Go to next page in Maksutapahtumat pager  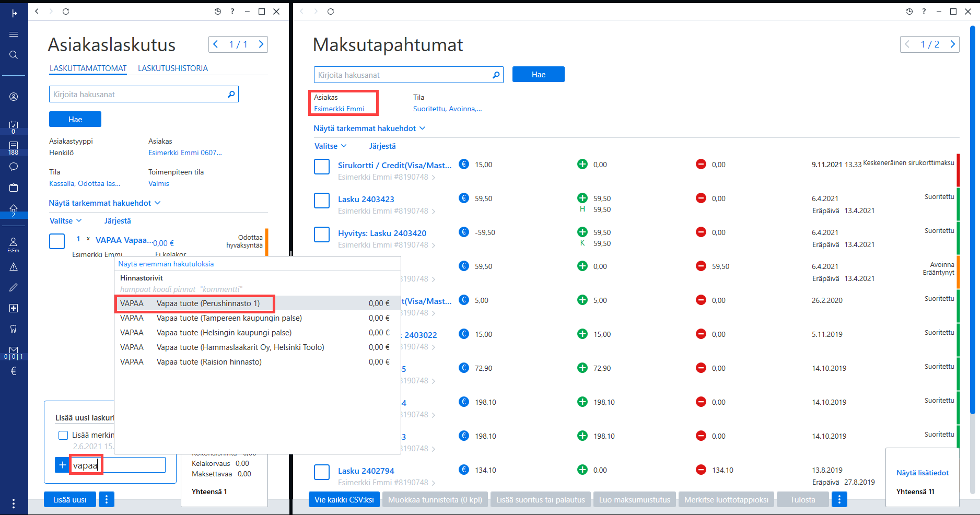point(953,44)
